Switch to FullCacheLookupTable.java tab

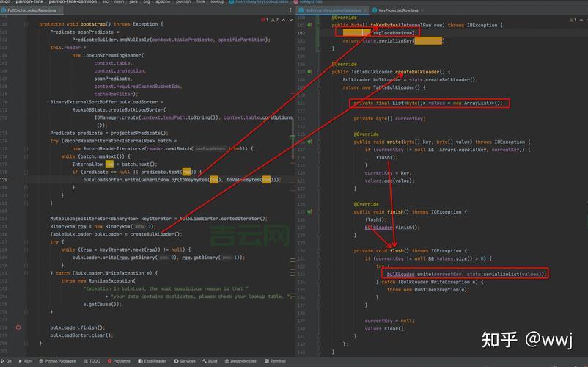29,10
